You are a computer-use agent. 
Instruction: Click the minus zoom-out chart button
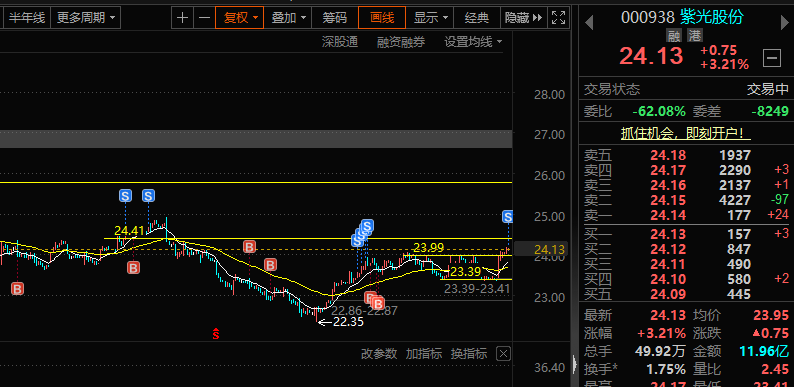coord(204,18)
